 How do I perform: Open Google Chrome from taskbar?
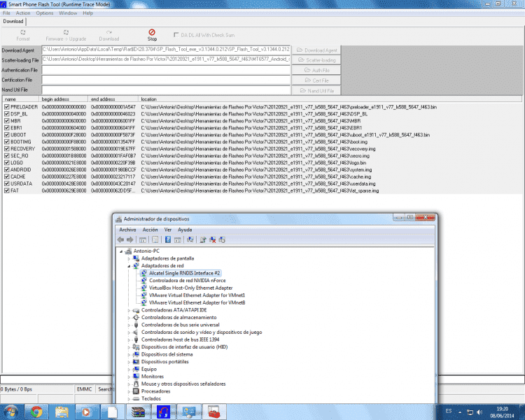(x=36, y=412)
